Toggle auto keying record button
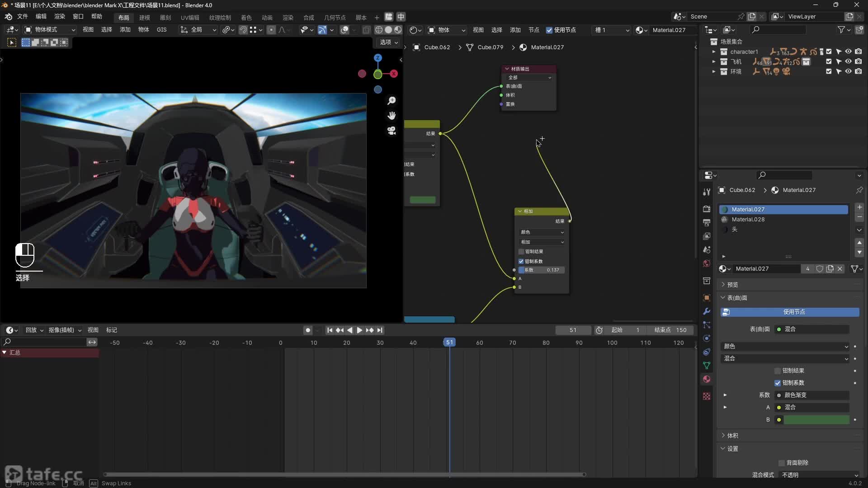The width and height of the screenshot is (868, 488). tap(308, 330)
